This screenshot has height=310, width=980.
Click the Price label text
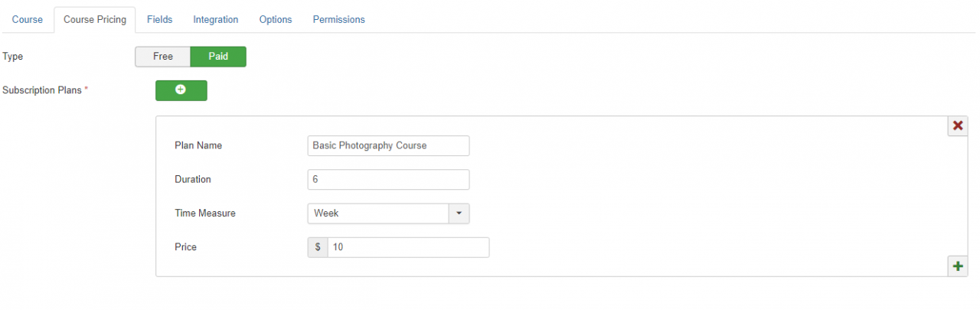coord(185,247)
